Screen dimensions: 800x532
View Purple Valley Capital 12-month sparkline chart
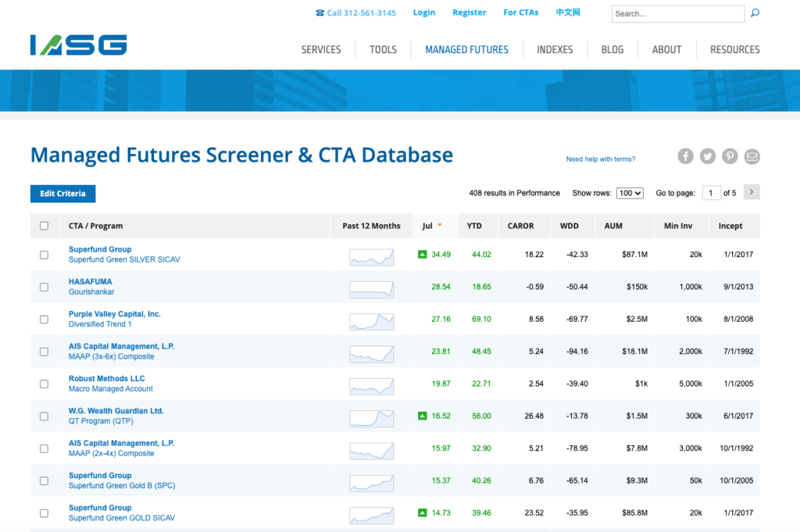tap(371, 320)
